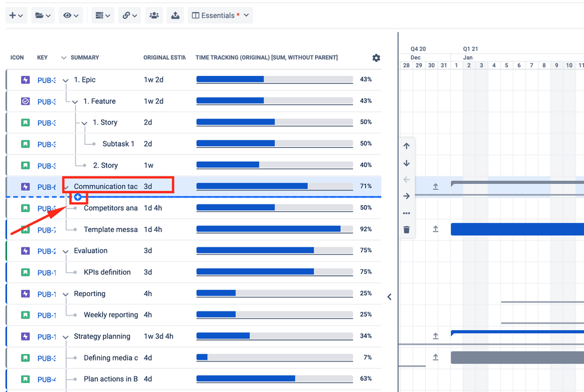Image resolution: width=584 pixels, height=392 pixels.
Task: Click the ORIGINAL ESTIMATE column header
Action: click(x=164, y=58)
